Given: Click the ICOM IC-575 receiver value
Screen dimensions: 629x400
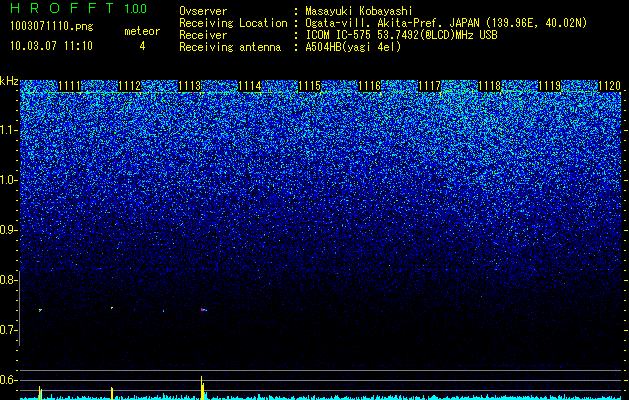Looking at the screenshot, I should [x=401, y=35].
